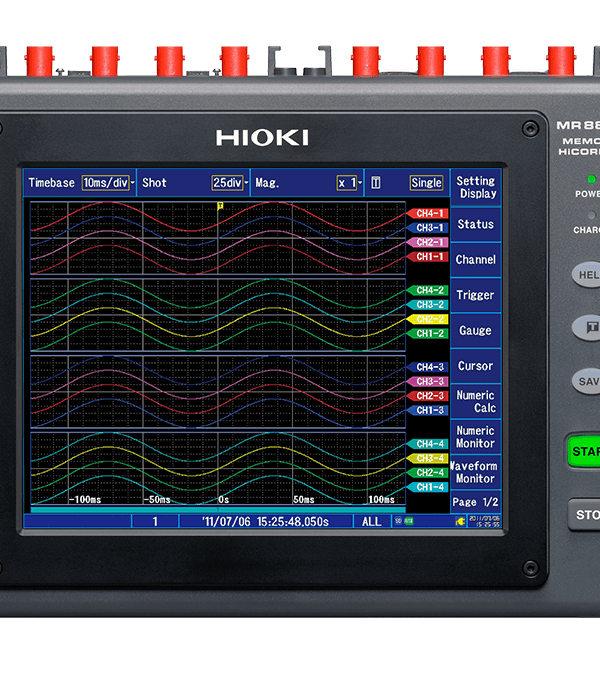The height and width of the screenshot is (694, 600).
Task: Click the cyan waveform scroll bar
Action: (x=218, y=510)
